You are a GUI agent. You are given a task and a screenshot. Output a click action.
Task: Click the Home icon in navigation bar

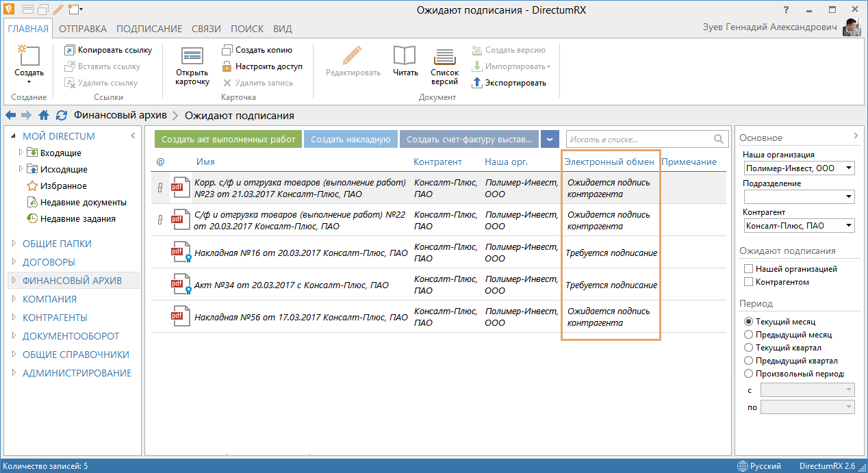tap(44, 116)
